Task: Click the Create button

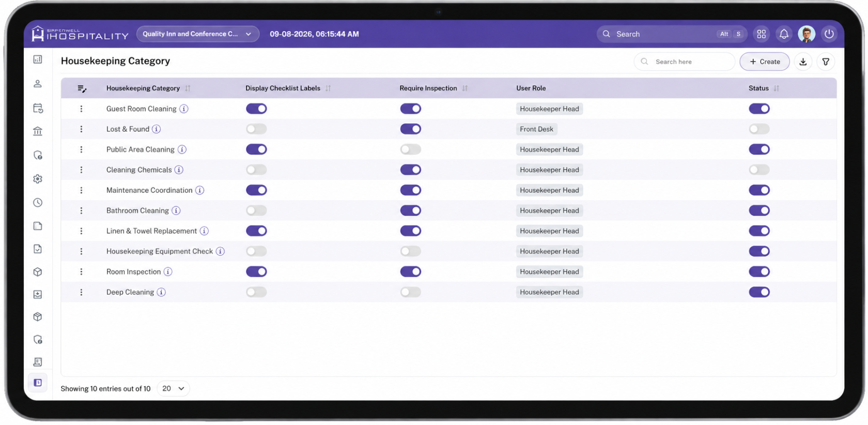Action: (764, 62)
